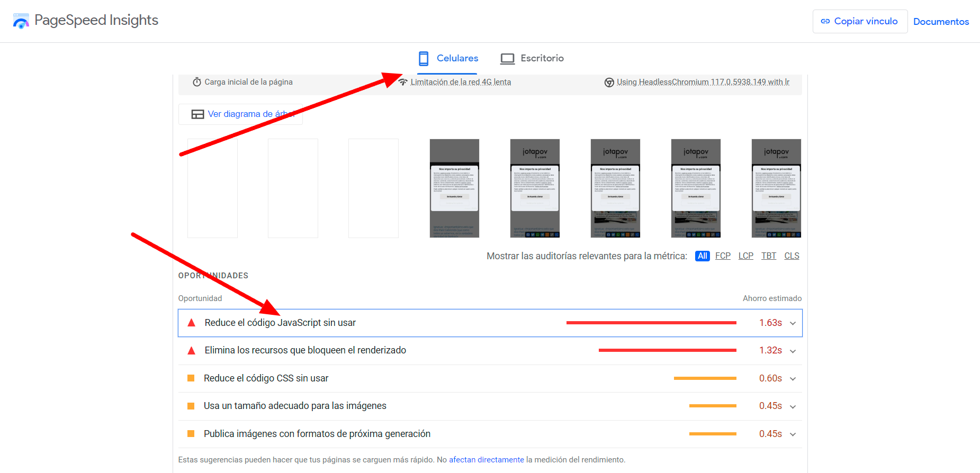Click the orange square beside CSS sin usar
980x473 pixels.
191,378
